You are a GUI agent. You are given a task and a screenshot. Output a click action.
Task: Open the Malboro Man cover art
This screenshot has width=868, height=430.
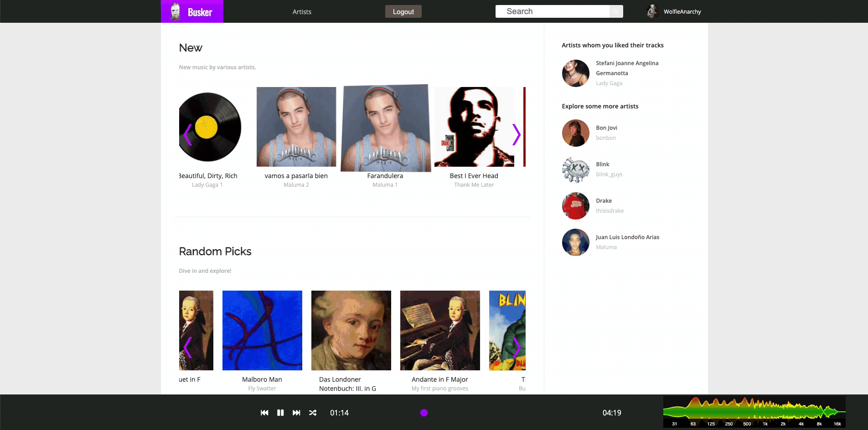262,330
